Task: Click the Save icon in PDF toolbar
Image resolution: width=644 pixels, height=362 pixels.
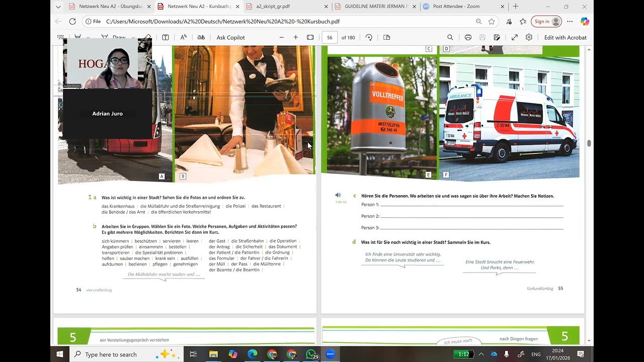Action: point(482,37)
